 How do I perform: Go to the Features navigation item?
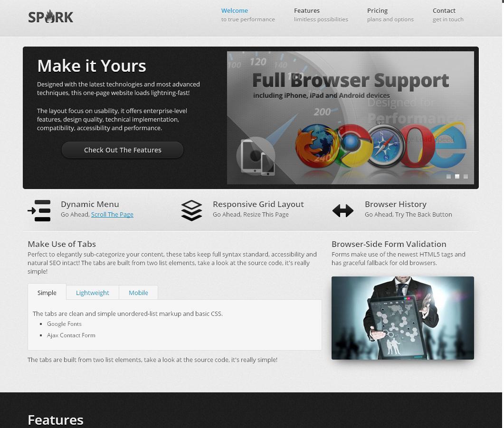(321, 15)
